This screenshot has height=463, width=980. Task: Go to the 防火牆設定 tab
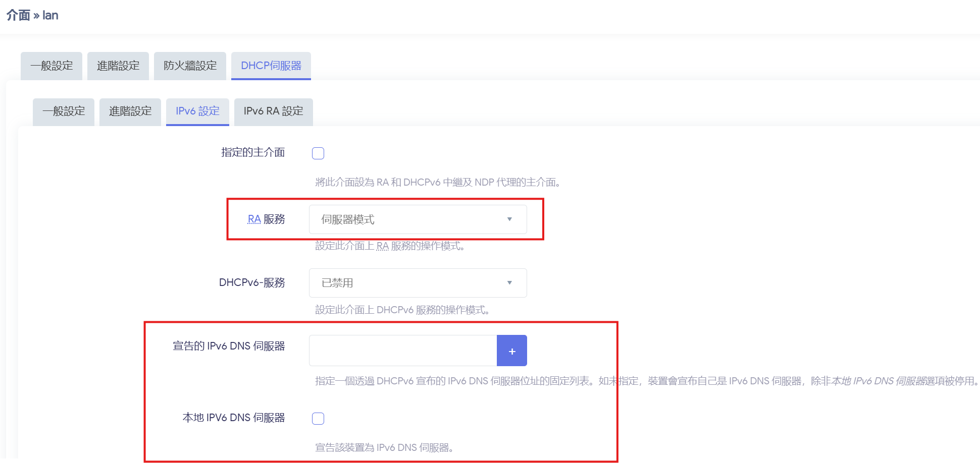tap(190, 66)
